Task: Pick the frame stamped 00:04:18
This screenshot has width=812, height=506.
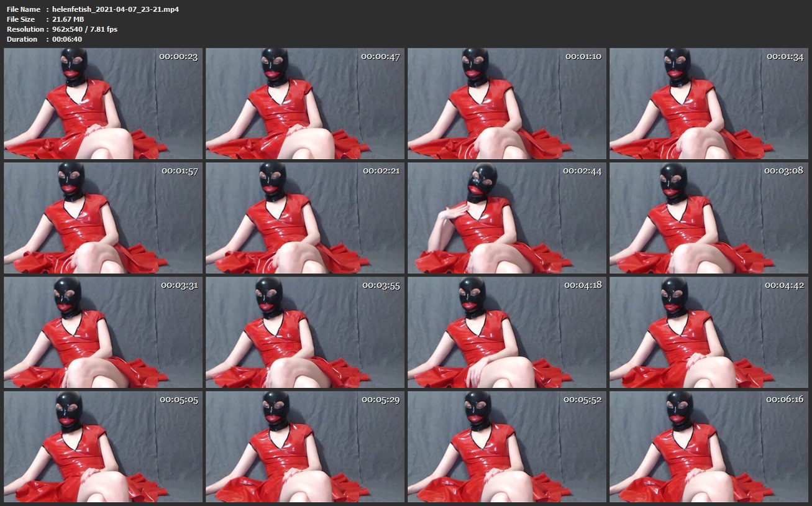Action: click(507, 333)
